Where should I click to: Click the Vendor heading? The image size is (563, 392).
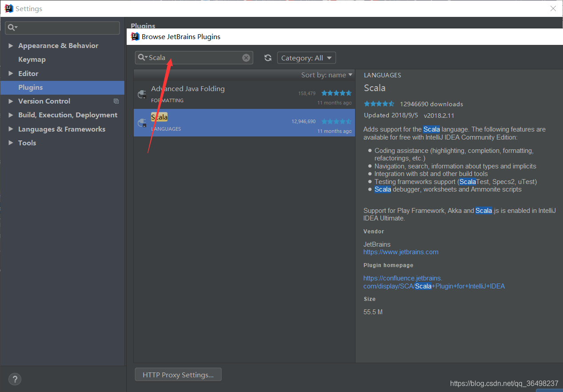[x=374, y=232]
